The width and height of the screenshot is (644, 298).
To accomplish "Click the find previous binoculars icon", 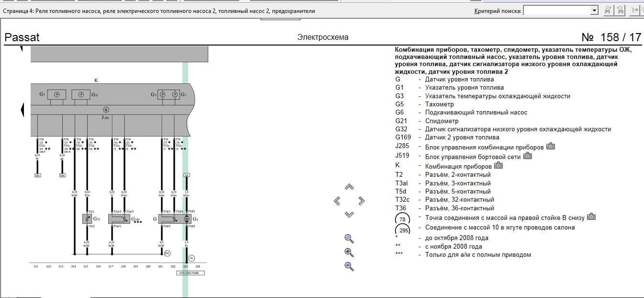I will 620,11.
